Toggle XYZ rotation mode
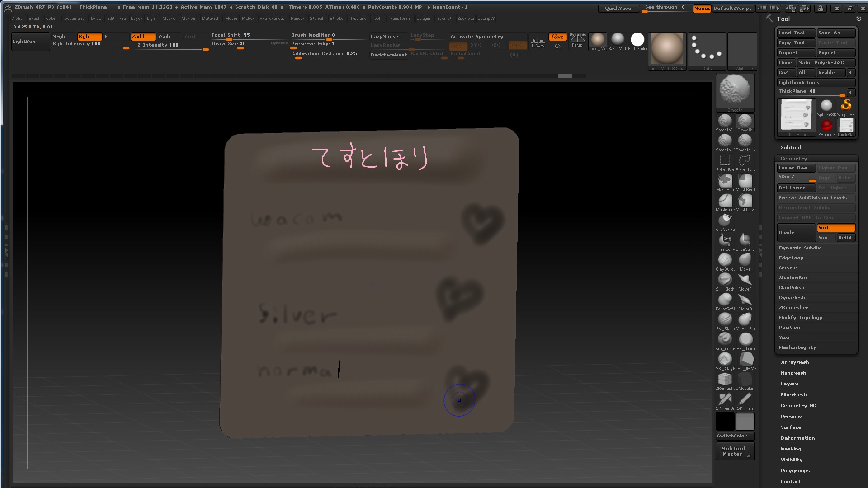Image resolution: width=868 pixels, height=488 pixels. pos(557,37)
